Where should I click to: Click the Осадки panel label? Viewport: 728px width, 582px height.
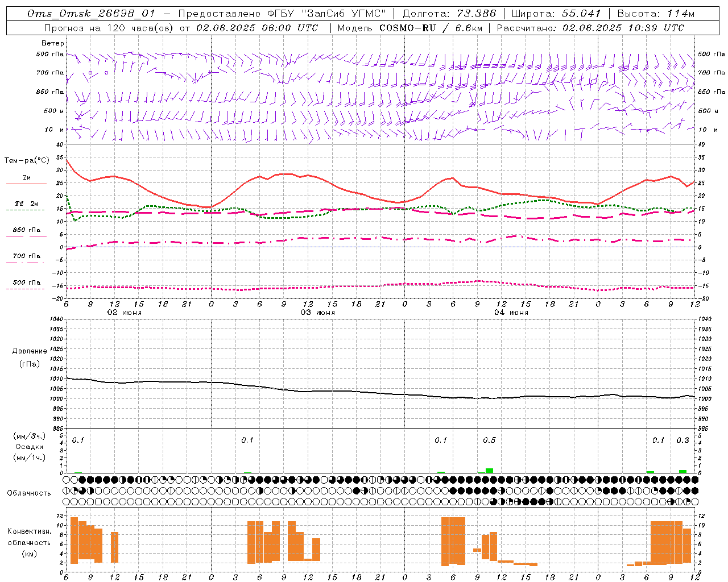click(x=30, y=447)
